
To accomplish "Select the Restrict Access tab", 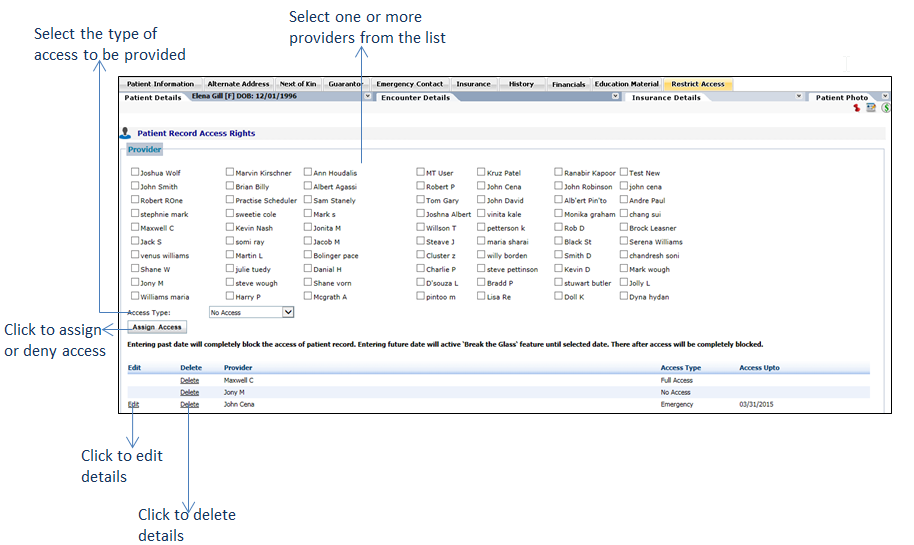I will 698,84.
